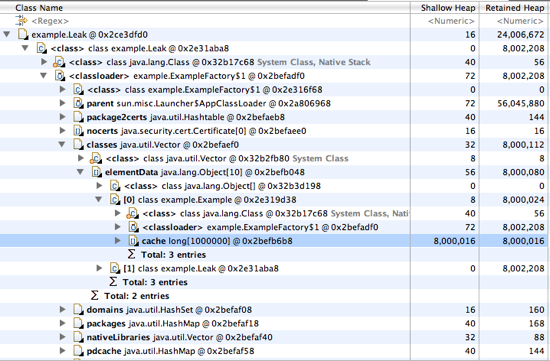The height and width of the screenshot is (361, 550).
Task: Select the nocerts java.security.cert.Certificate[0] row text
Action: pos(196,131)
